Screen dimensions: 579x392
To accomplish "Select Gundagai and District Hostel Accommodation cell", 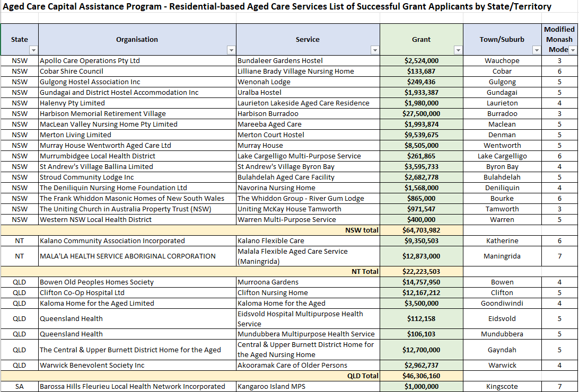I will (x=137, y=93).
